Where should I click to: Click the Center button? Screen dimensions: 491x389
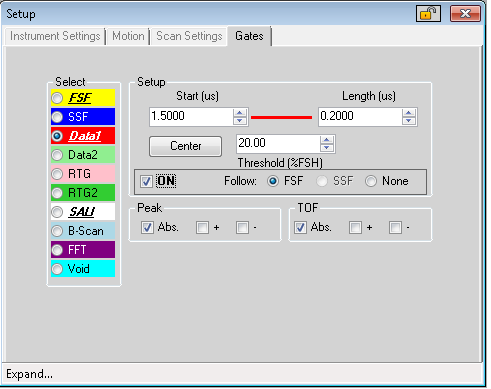[185, 146]
